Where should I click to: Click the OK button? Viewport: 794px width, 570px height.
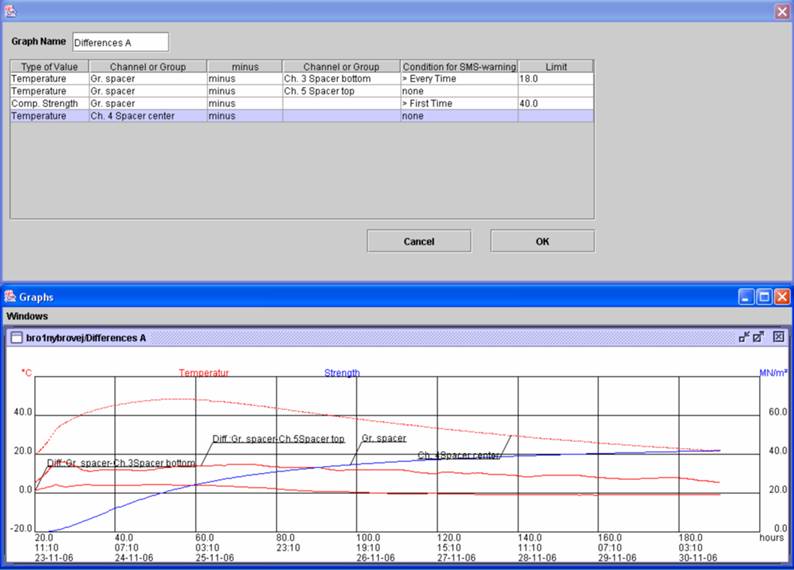click(x=542, y=241)
